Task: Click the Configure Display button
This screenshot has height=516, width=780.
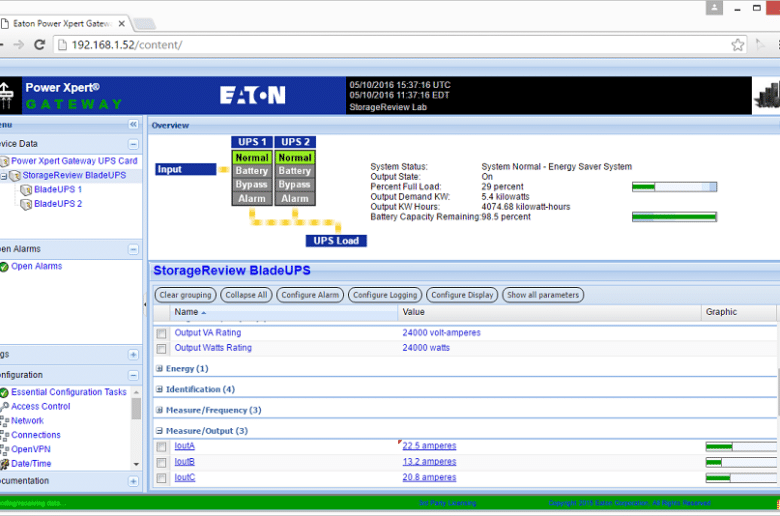Action: (462, 295)
